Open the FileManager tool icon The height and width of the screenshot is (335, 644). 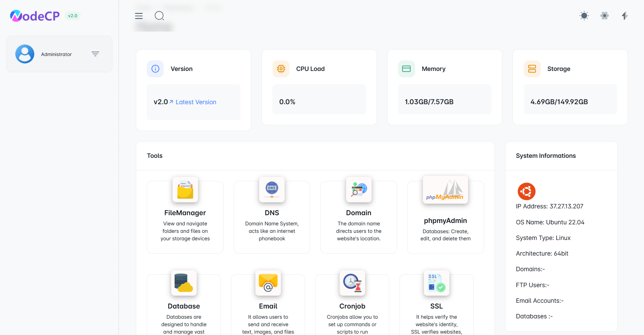point(185,189)
